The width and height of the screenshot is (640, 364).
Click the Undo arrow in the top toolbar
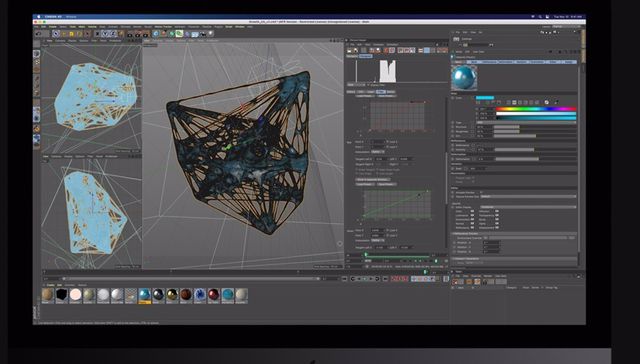(38, 34)
